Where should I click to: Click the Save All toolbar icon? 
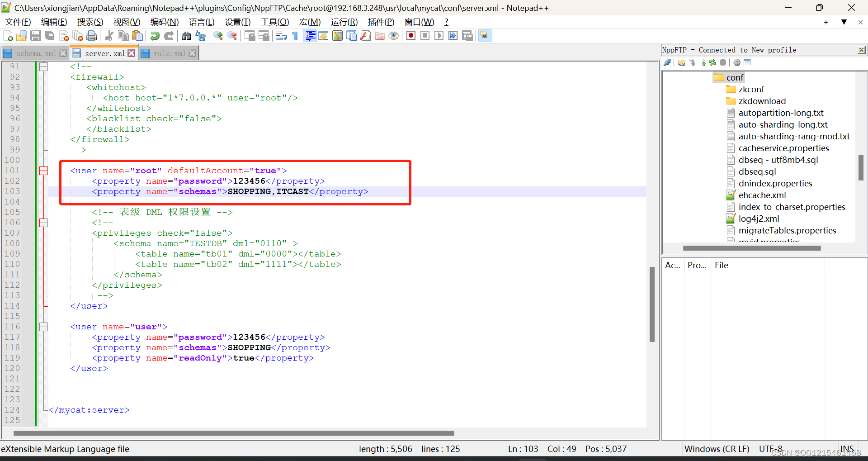pos(50,36)
